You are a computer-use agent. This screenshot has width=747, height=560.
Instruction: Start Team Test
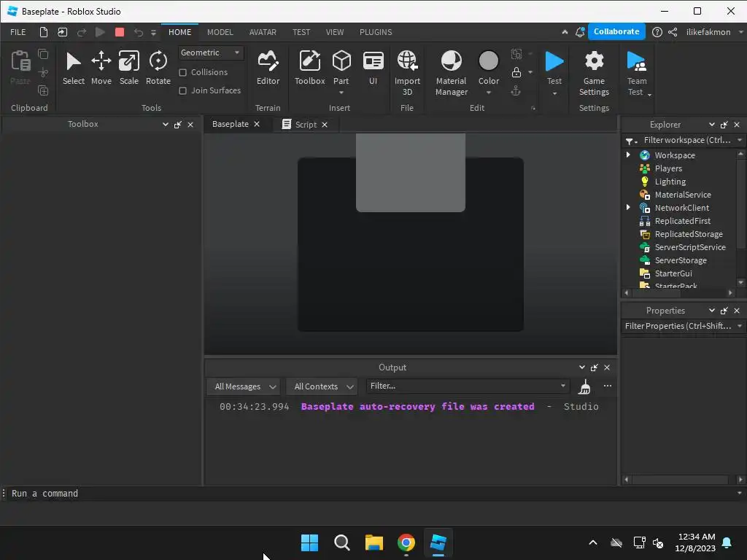click(636, 74)
